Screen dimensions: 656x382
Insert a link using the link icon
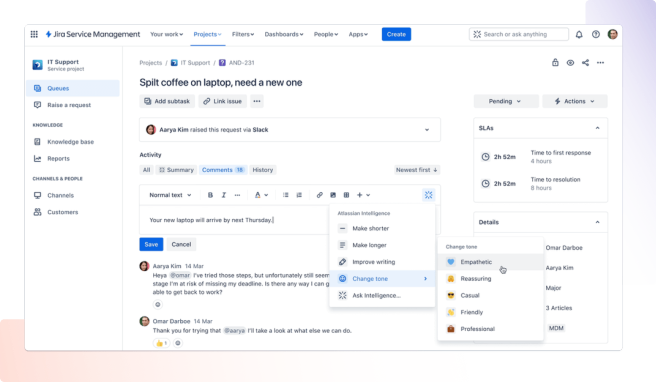click(x=320, y=195)
